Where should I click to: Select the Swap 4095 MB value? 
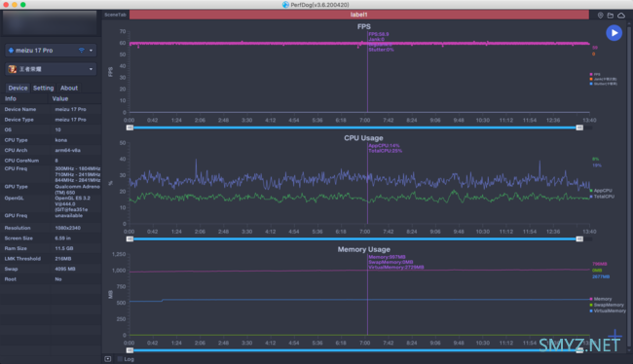(65, 269)
